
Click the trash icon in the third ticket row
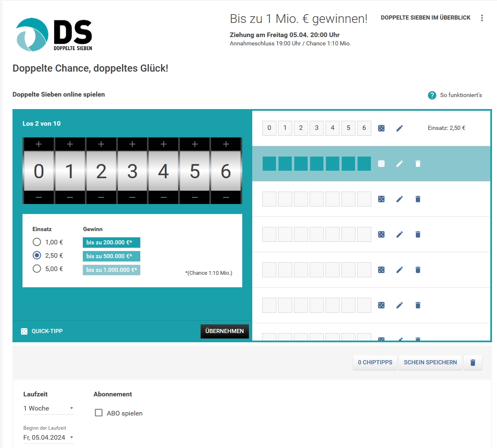(418, 199)
